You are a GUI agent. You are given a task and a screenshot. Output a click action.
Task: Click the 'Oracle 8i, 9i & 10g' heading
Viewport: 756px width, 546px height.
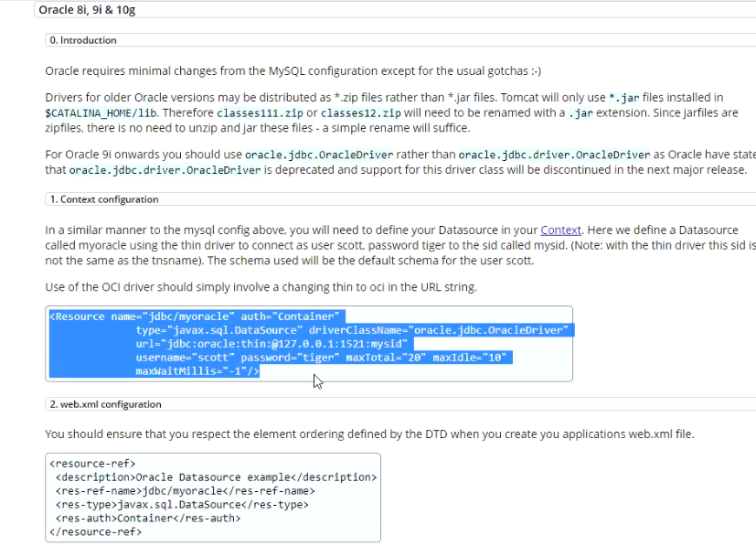(87, 10)
